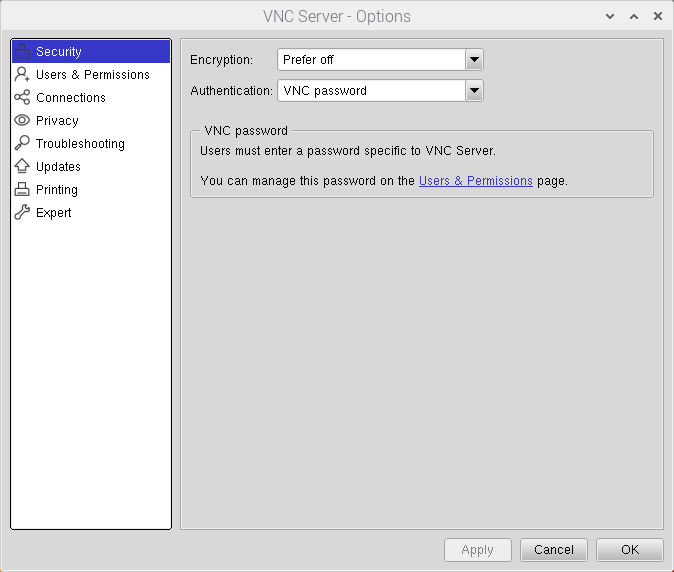Image resolution: width=674 pixels, height=572 pixels.
Task: Click the 'VNC Server - Options' title bar
Action: 337,16
